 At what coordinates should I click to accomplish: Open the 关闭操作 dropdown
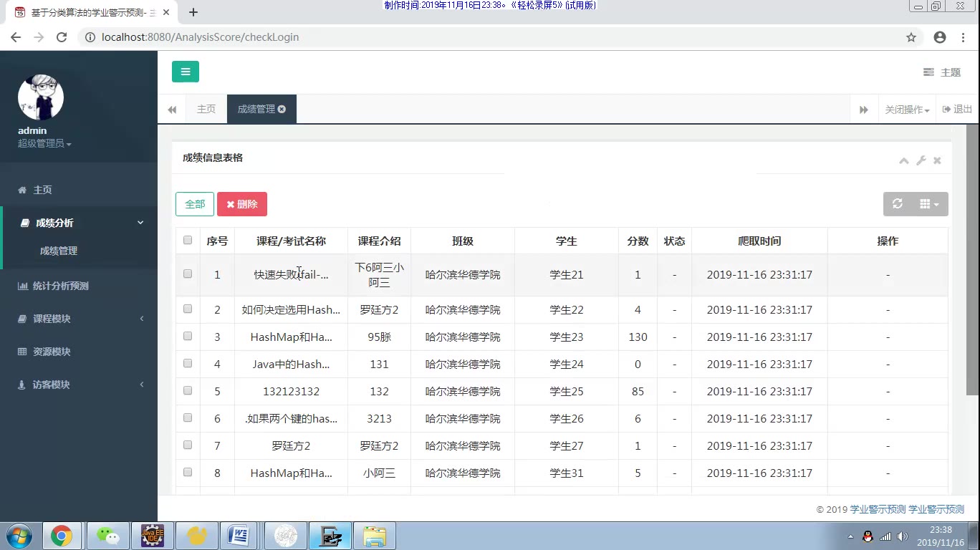point(907,110)
